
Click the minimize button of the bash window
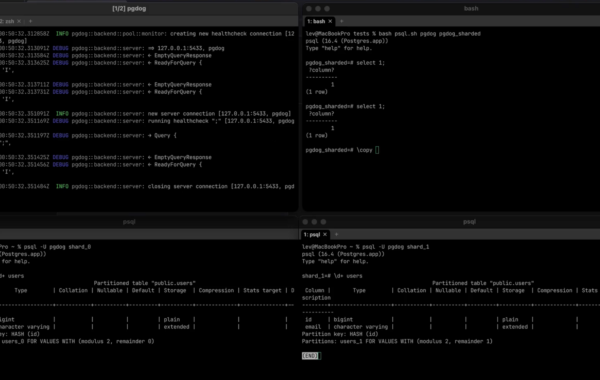(318, 9)
